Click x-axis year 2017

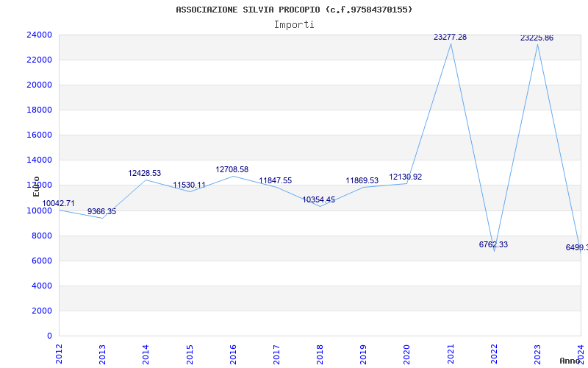click(x=276, y=354)
